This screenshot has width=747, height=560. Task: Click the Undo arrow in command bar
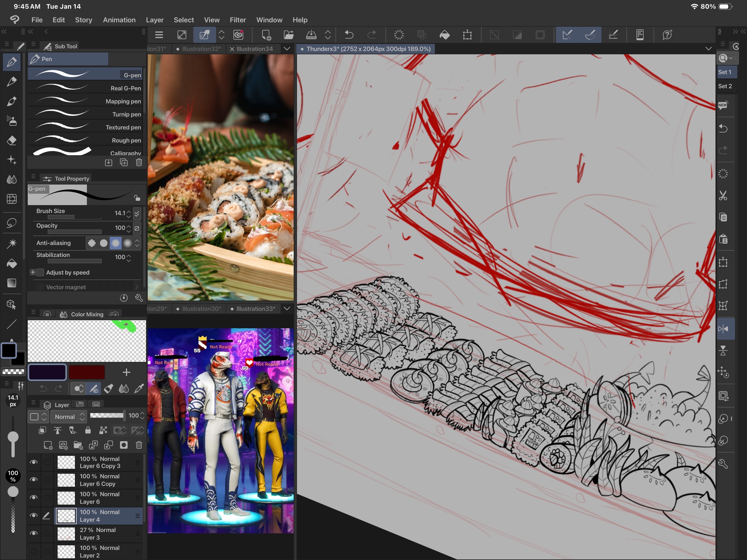(349, 35)
